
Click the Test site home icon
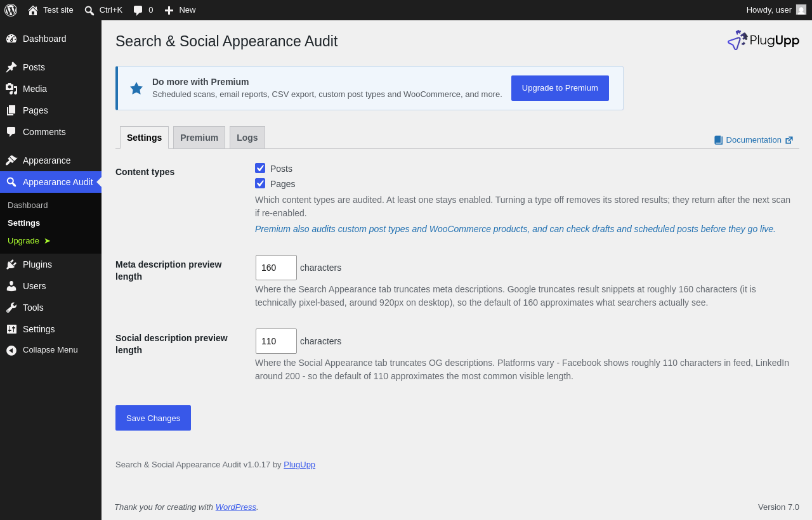(33, 10)
